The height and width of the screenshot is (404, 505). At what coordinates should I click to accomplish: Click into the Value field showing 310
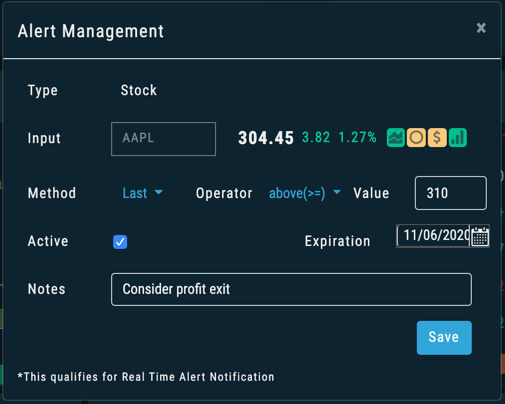tap(451, 193)
